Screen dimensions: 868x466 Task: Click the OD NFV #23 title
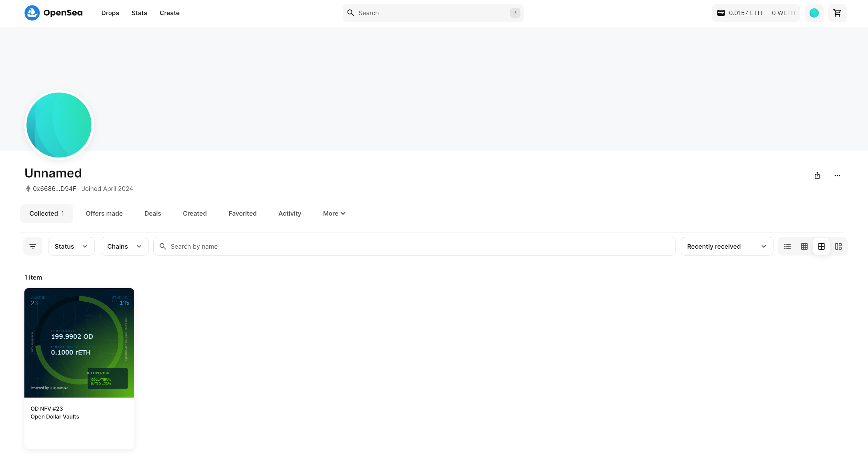tap(47, 409)
